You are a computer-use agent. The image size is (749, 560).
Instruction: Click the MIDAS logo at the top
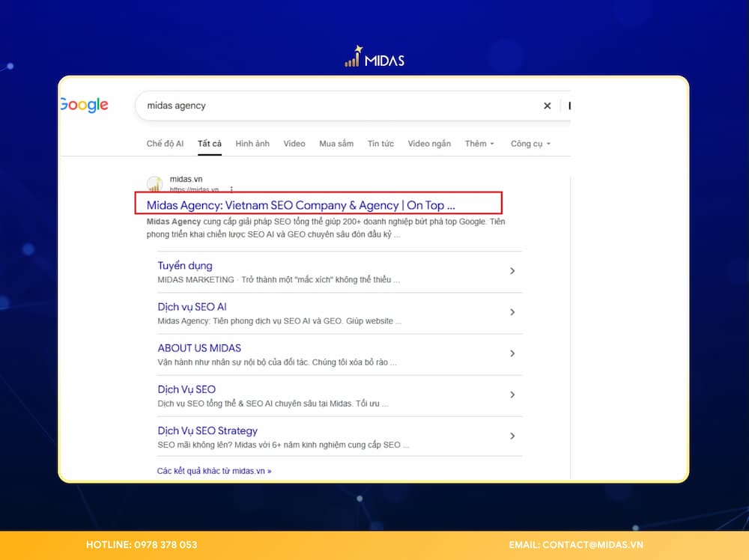click(374, 57)
